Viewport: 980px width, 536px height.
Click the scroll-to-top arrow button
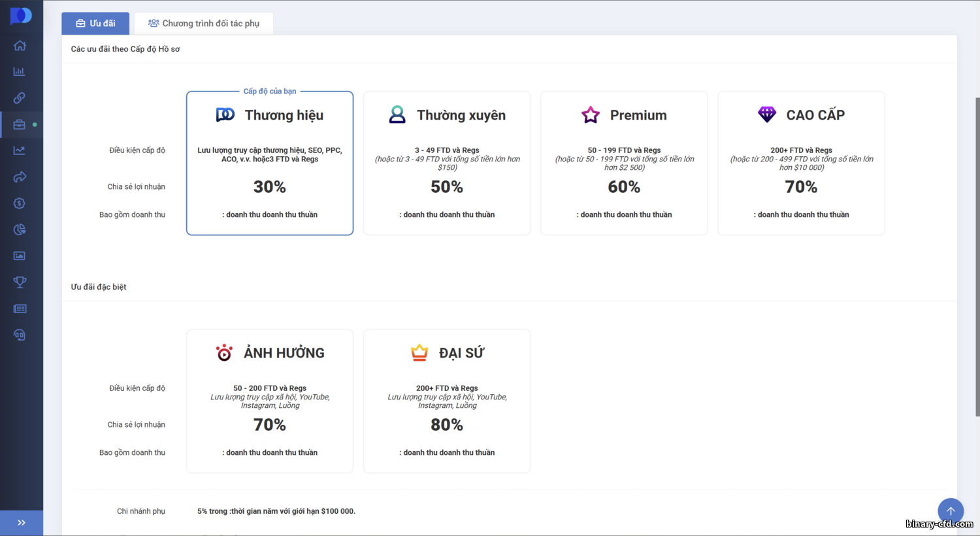[951, 511]
